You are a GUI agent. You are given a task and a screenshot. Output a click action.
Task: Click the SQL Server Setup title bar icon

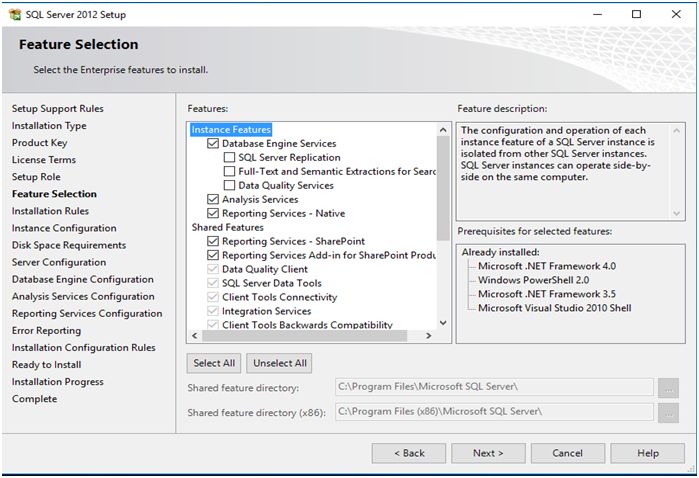(x=15, y=14)
